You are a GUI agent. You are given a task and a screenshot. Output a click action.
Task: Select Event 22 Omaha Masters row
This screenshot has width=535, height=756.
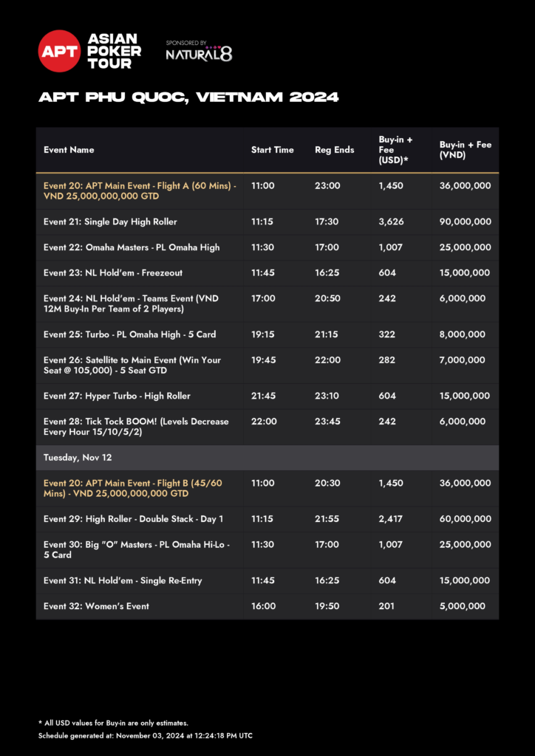pos(132,247)
